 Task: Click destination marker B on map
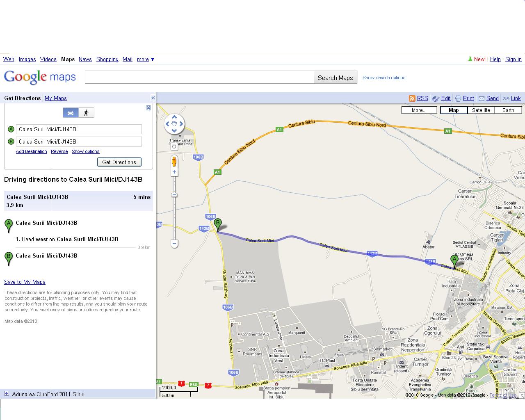point(218,225)
